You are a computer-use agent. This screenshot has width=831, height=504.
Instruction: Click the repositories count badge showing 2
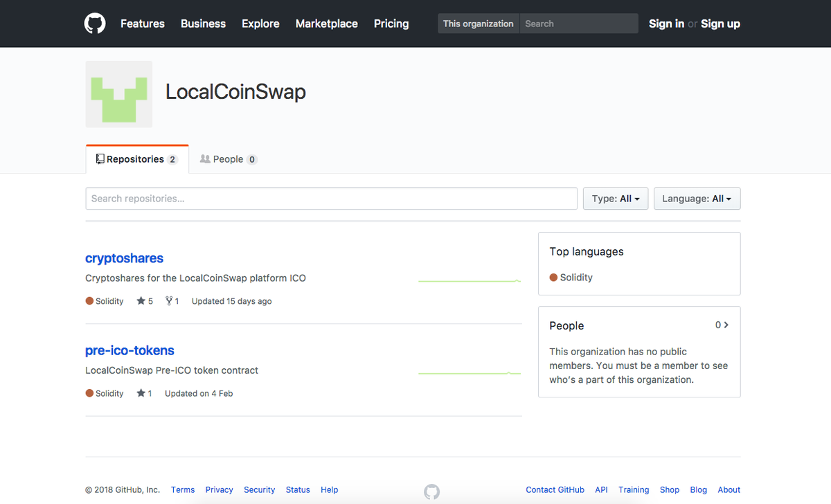[172, 159]
